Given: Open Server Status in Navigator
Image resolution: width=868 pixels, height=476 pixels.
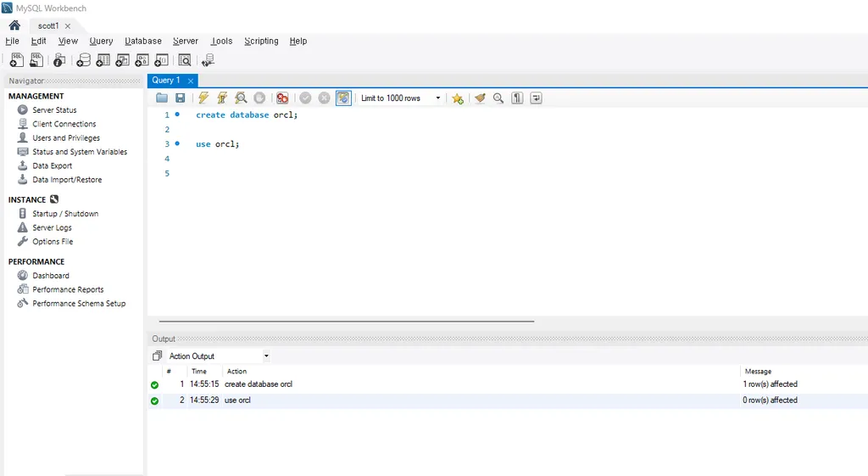Looking at the screenshot, I should pos(54,109).
